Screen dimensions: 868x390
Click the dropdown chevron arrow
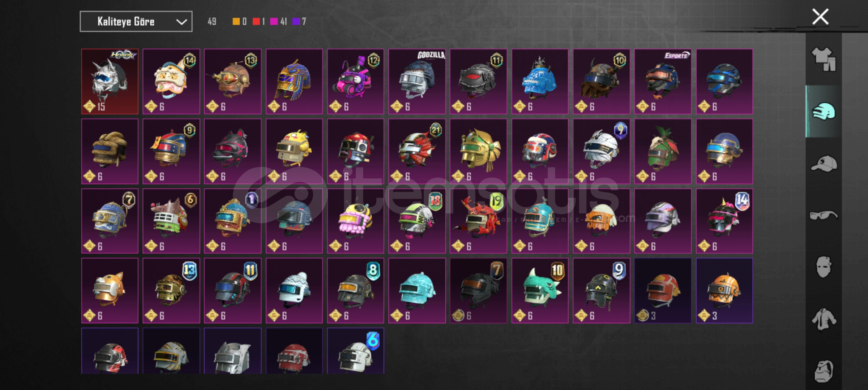pyautogui.click(x=181, y=22)
